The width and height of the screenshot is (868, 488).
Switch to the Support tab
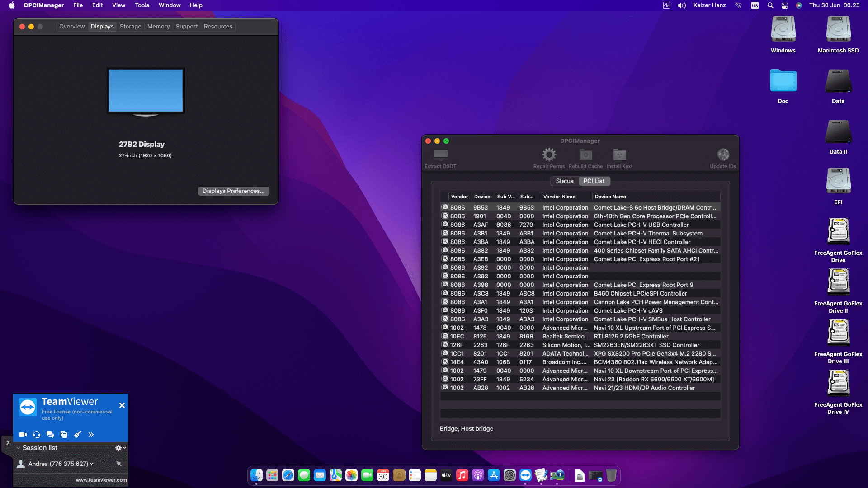pyautogui.click(x=187, y=27)
